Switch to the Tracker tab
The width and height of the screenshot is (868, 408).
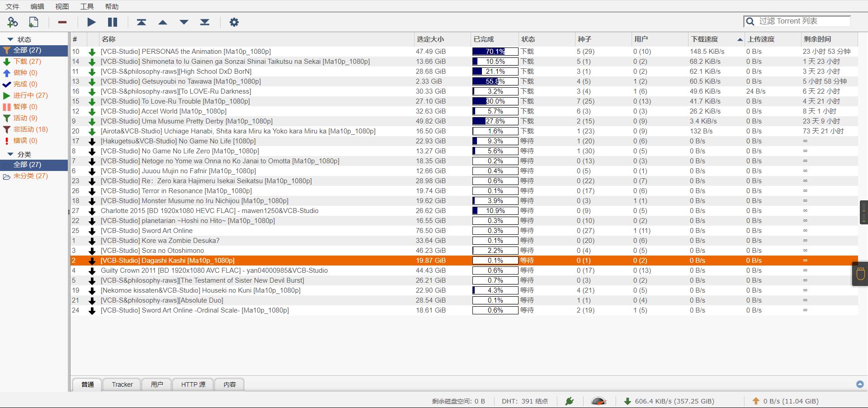122,384
